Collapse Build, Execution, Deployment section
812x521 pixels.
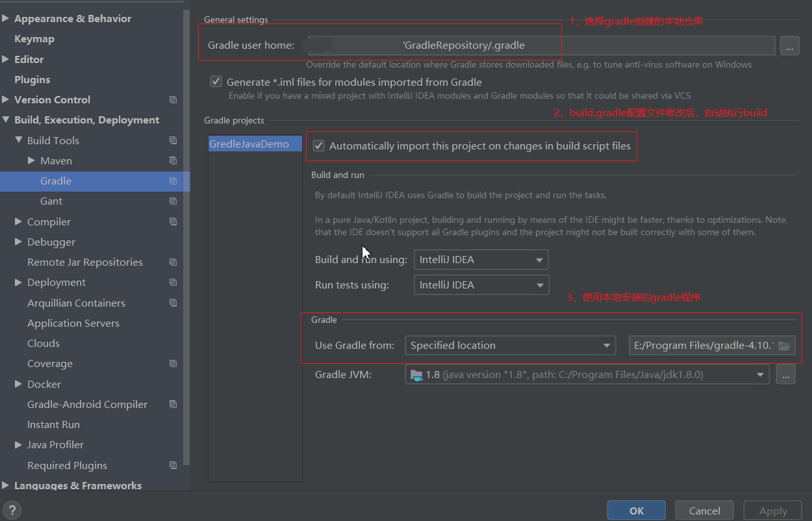point(6,120)
